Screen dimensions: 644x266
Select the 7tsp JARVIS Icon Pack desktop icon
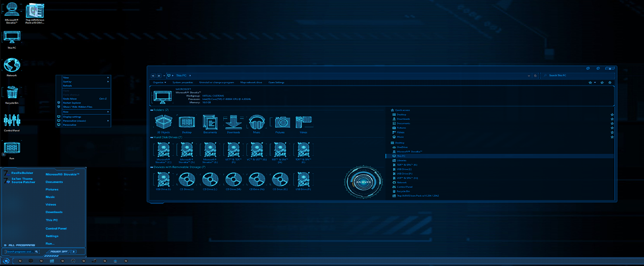click(x=35, y=11)
